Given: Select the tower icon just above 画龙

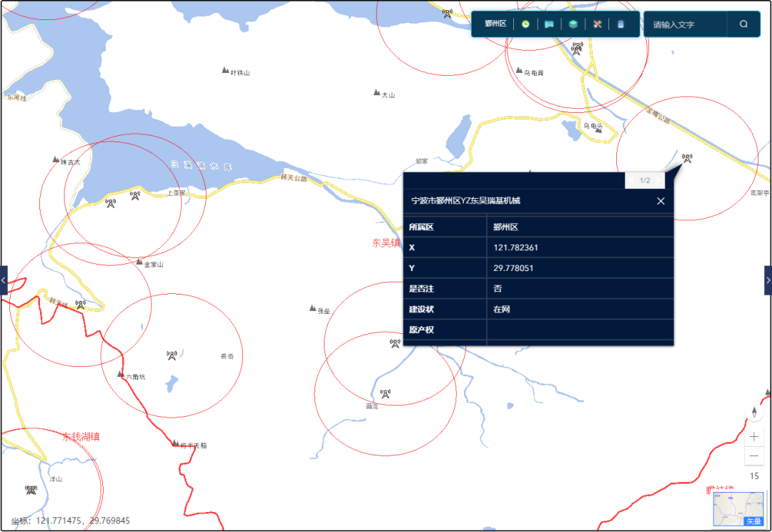Looking at the screenshot, I should pos(385,393).
